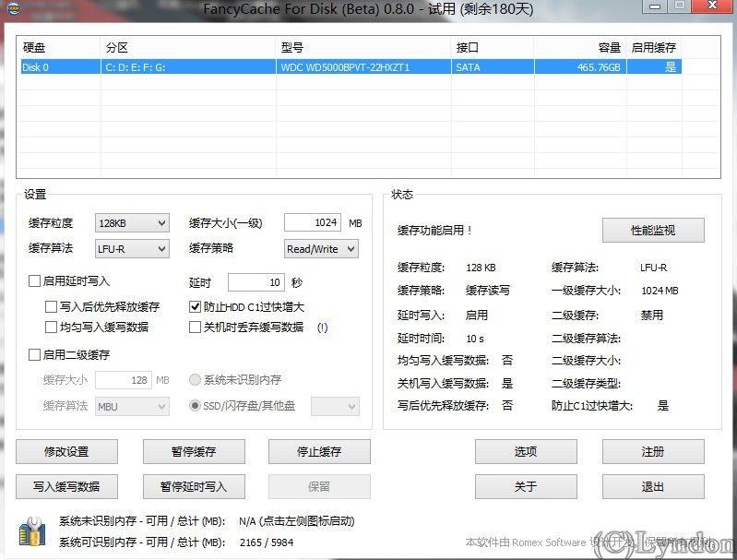Image resolution: width=737 pixels, height=560 pixels.
Task: Click 退出 exit button
Action: tap(653, 486)
